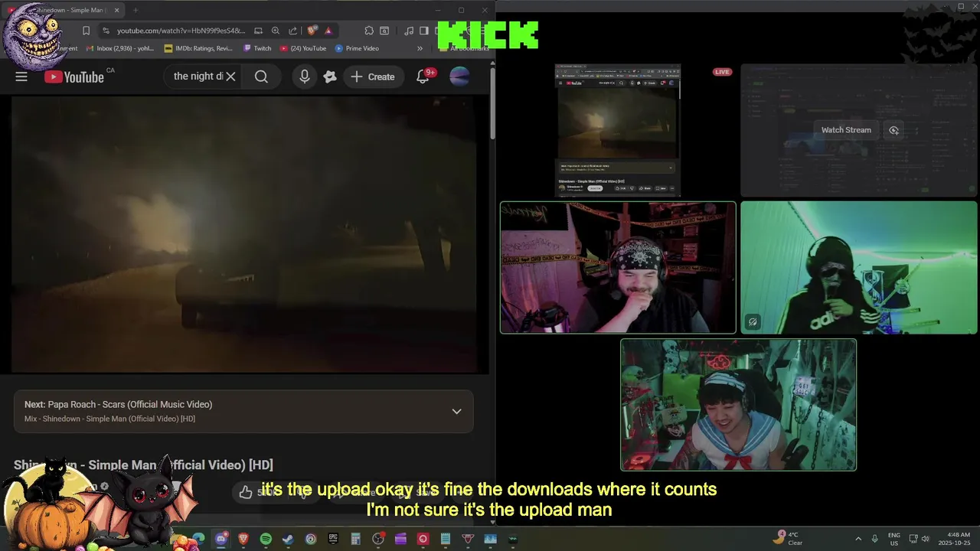Click the LIVE badge in the stream window
The width and height of the screenshot is (980, 551).
tap(722, 72)
